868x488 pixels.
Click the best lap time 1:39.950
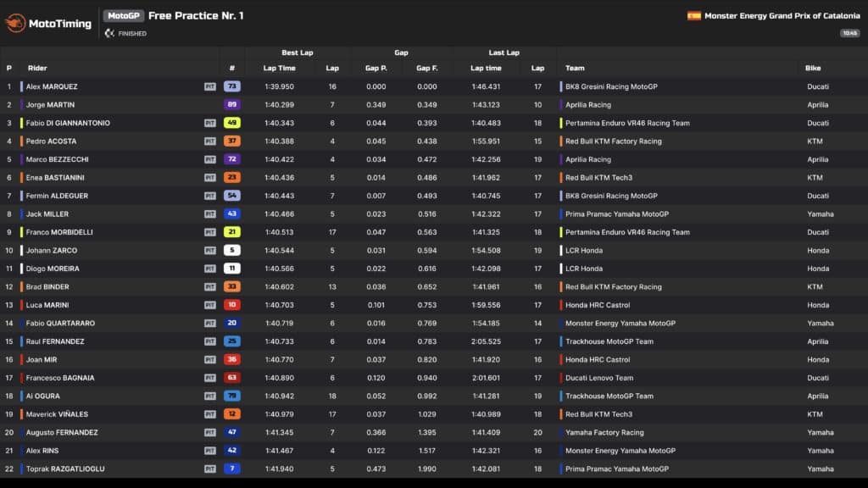(x=279, y=87)
